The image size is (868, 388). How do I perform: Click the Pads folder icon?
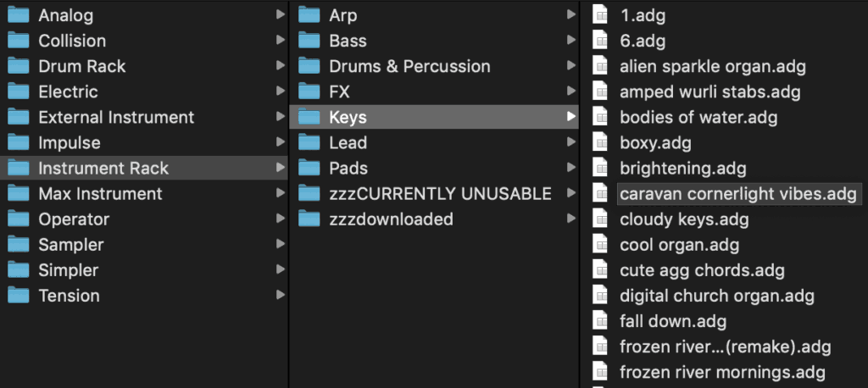click(309, 168)
